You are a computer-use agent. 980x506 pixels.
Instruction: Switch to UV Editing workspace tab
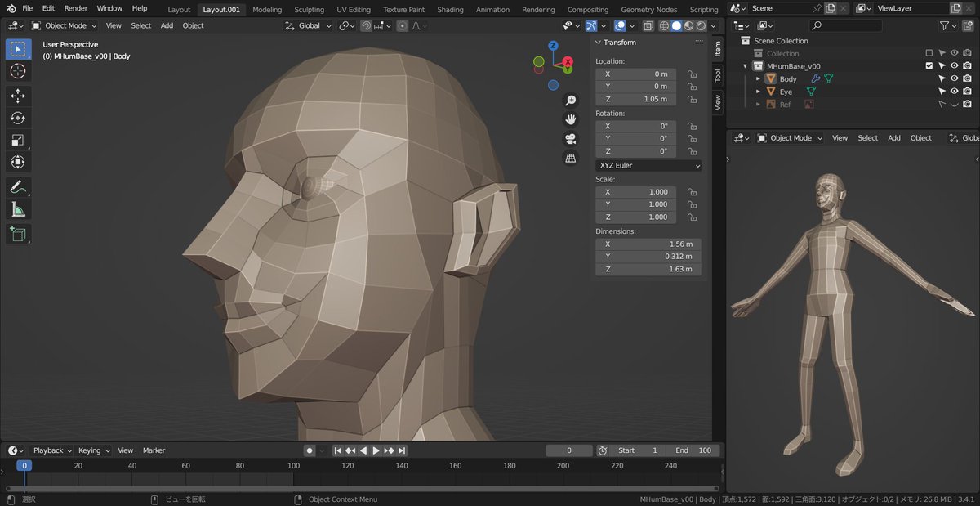click(354, 10)
